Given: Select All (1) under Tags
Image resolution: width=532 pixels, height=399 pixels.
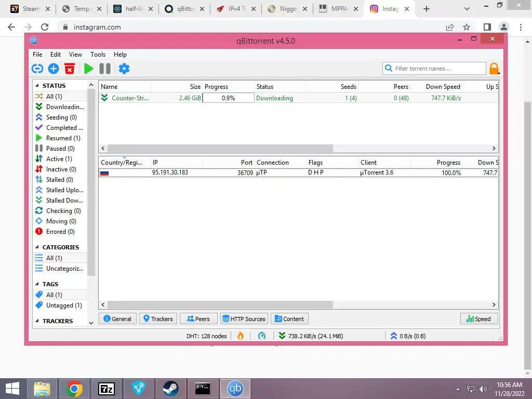Looking at the screenshot, I should (60, 295).
